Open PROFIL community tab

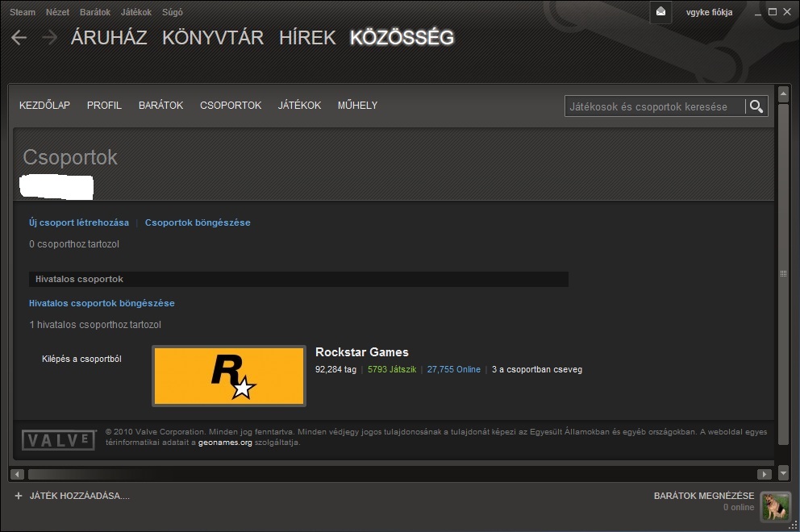click(x=104, y=105)
